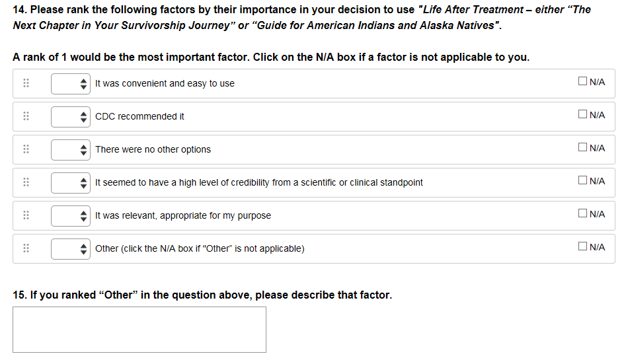Screen dimensions: 628x364
Task: Click the "CDC recommended it" factor label
Action: [139, 117]
